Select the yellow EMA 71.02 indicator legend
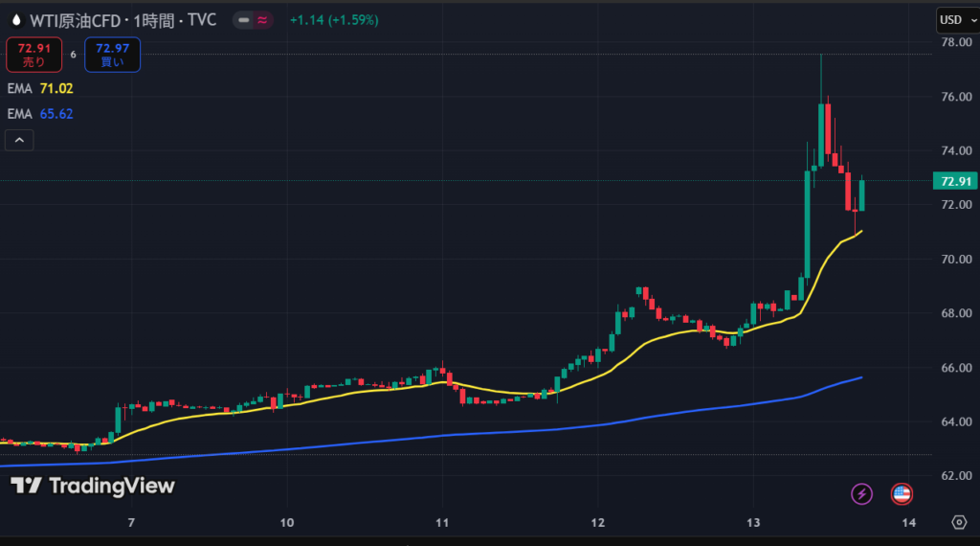980x546 pixels. coord(39,88)
